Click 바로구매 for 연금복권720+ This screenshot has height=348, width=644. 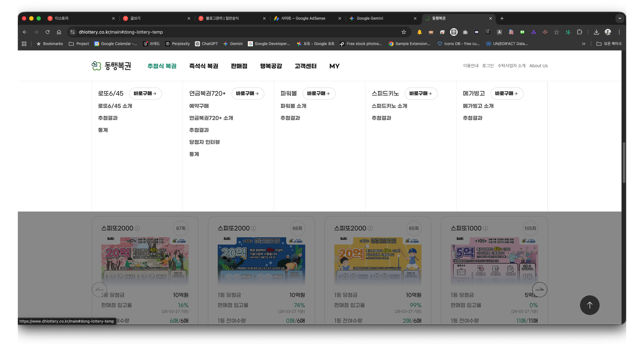[x=248, y=94]
